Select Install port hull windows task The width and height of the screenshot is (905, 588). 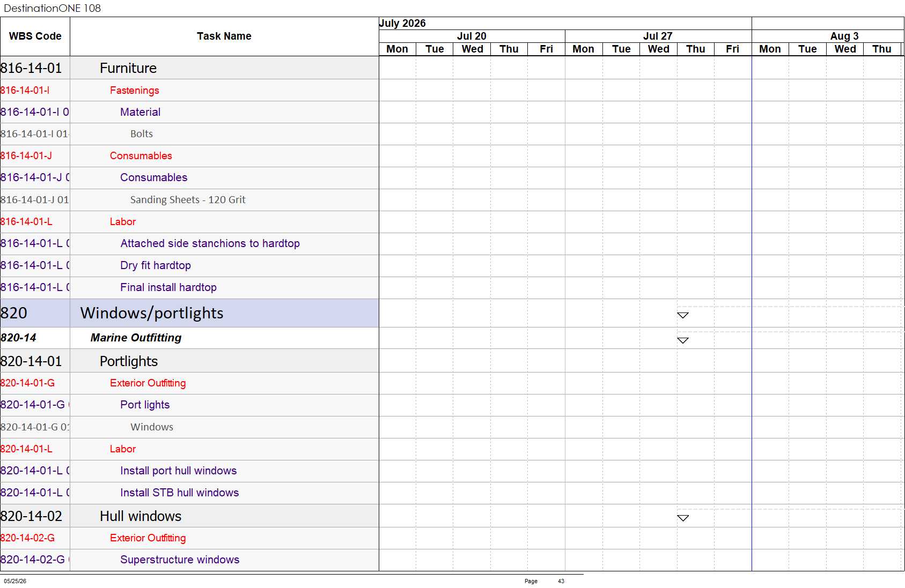(x=179, y=471)
